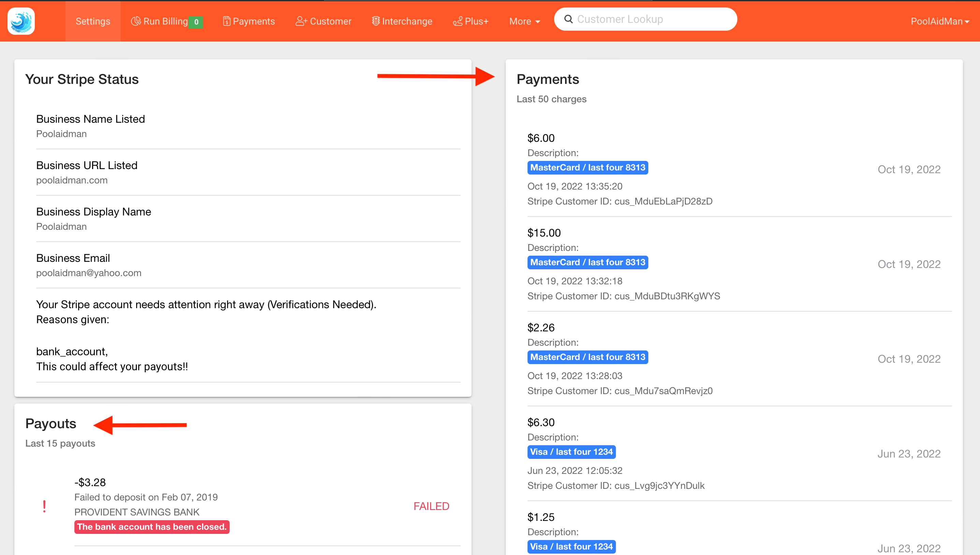Click the Visa last four 1234 badge on $6.30
980x555 pixels.
(571, 452)
